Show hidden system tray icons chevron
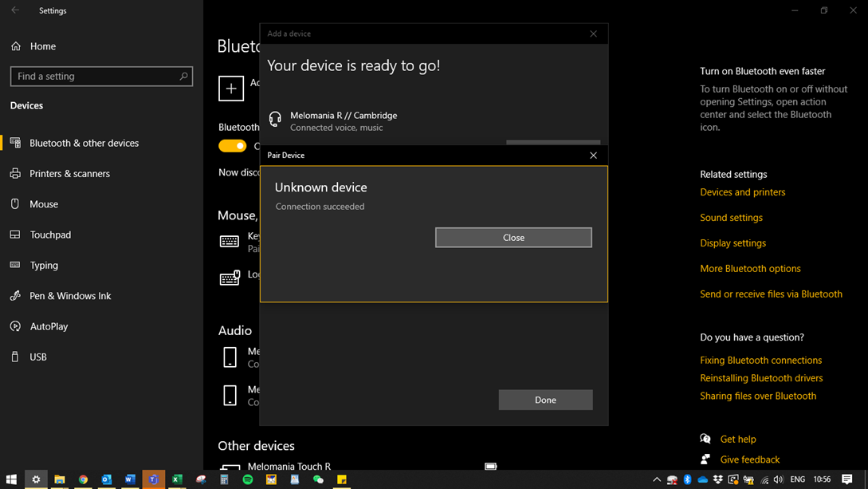 coord(657,479)
